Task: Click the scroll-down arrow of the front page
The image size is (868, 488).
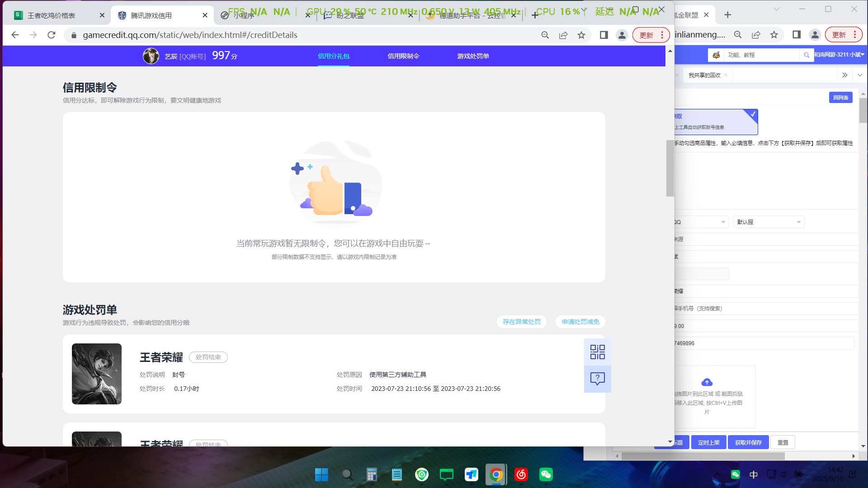Action: click(670, 441)
